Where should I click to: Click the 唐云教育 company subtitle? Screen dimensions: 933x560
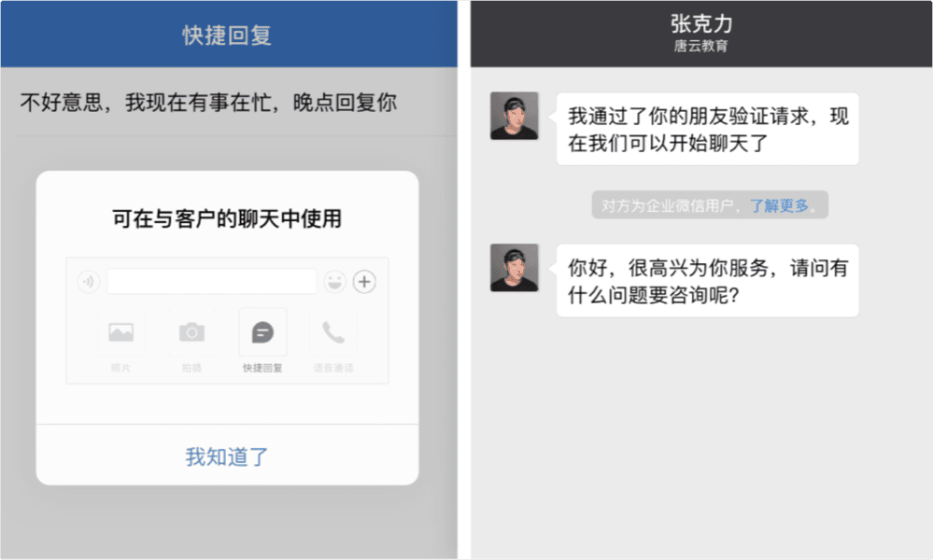[701, 46]
